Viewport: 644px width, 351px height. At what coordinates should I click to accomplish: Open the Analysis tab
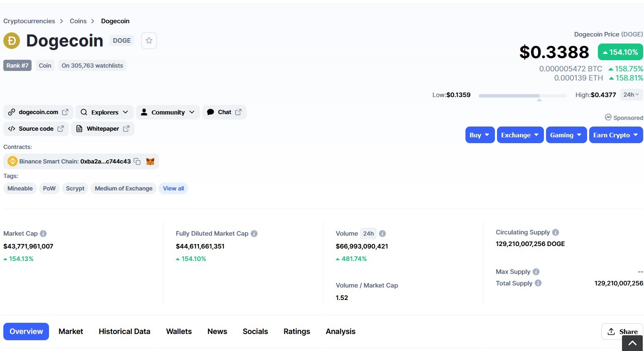tap(340, 331)
